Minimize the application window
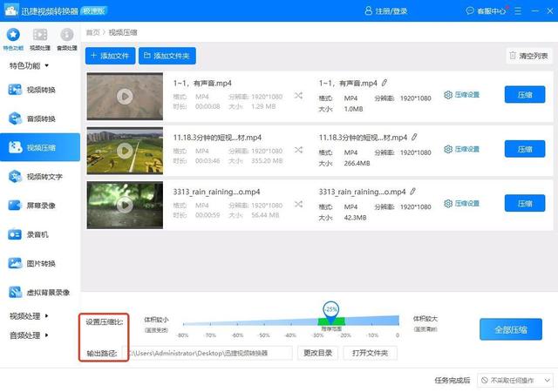 pyautogui.click(x=534, y=11)
